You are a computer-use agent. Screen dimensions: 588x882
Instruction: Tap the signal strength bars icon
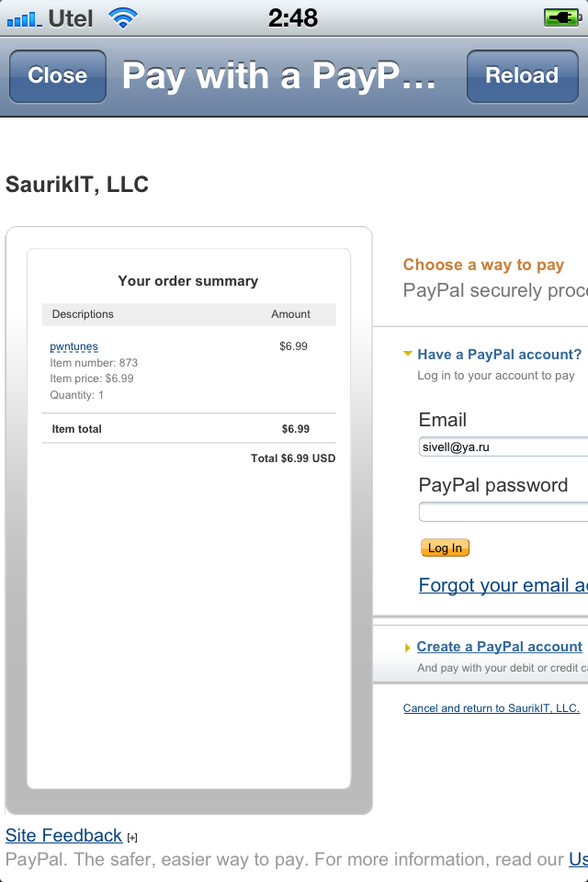click(24, 17)
